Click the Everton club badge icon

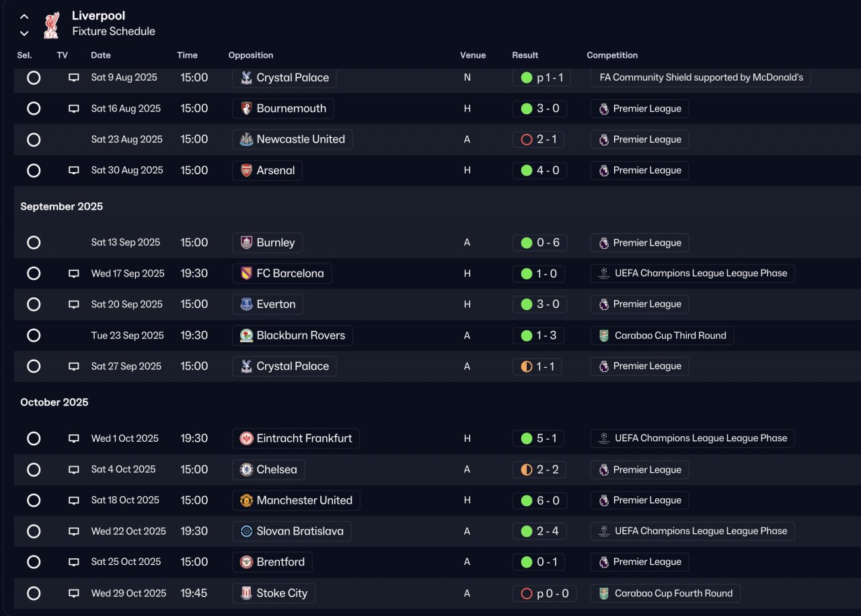point(247,305)
